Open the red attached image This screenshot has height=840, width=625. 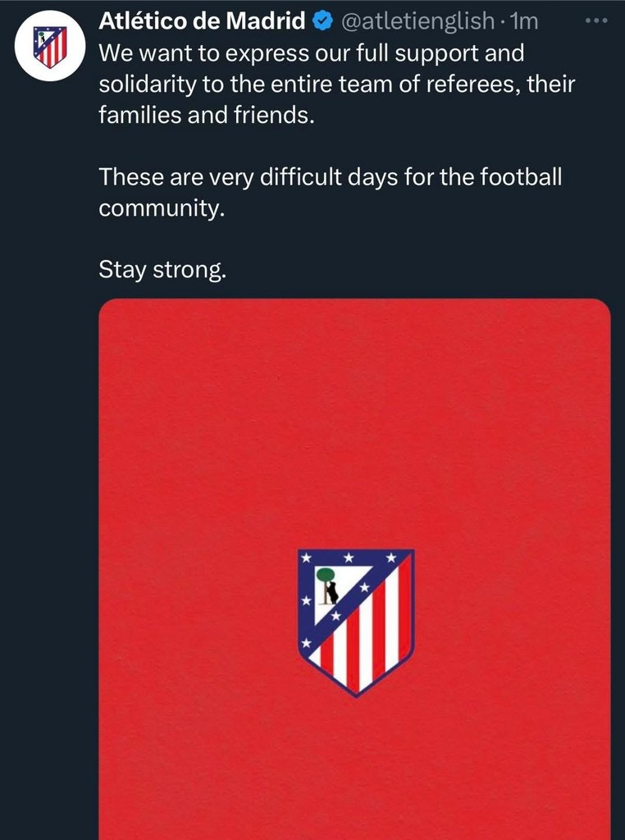pyautogui.click(x=354, y=427)
